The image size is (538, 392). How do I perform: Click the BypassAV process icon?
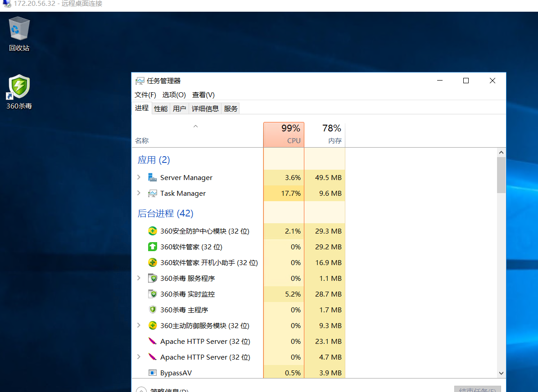[152, 373]
